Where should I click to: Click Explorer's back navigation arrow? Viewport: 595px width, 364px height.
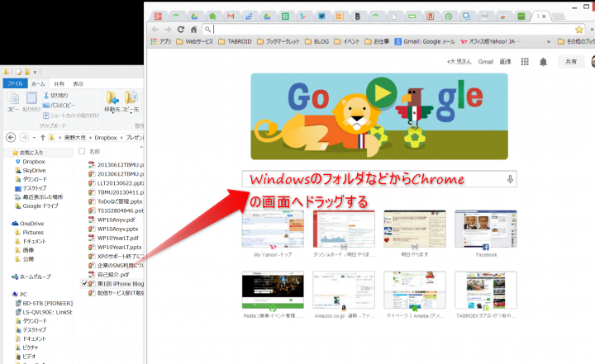11,137
